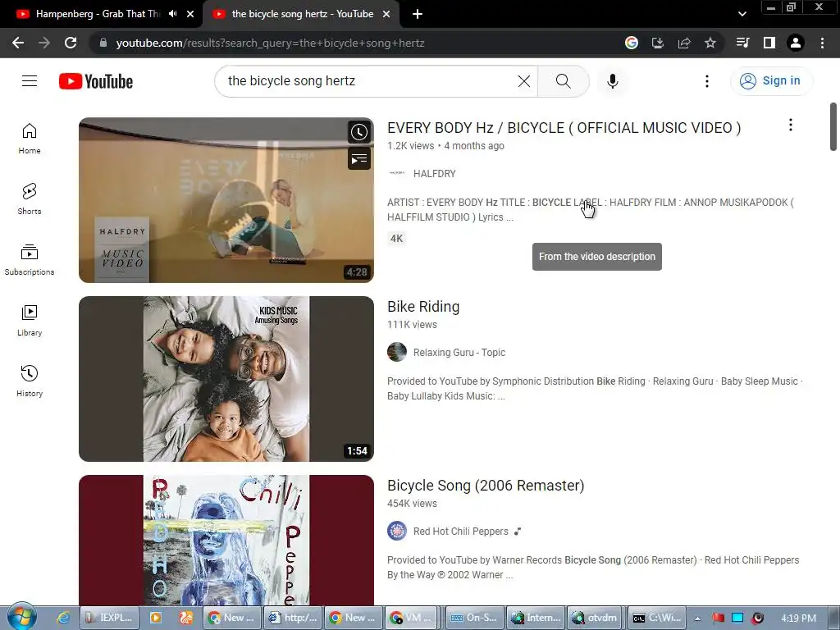Click the taskbar clock 4:19 PM

798,619
